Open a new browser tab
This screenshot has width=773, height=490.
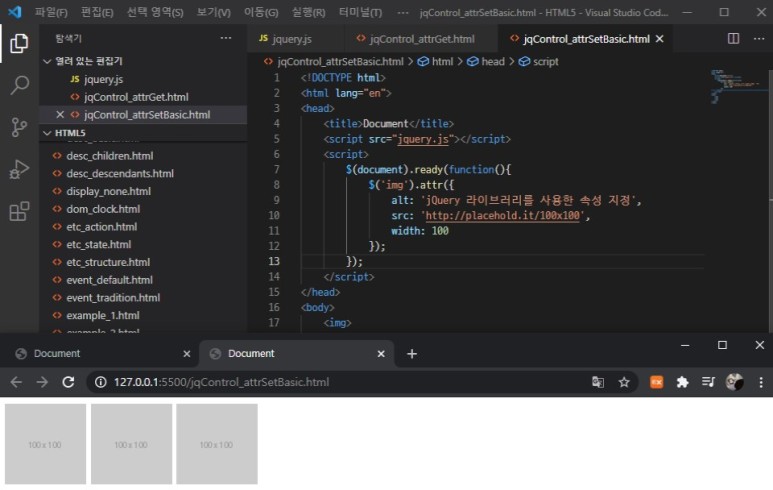(412, 353)
